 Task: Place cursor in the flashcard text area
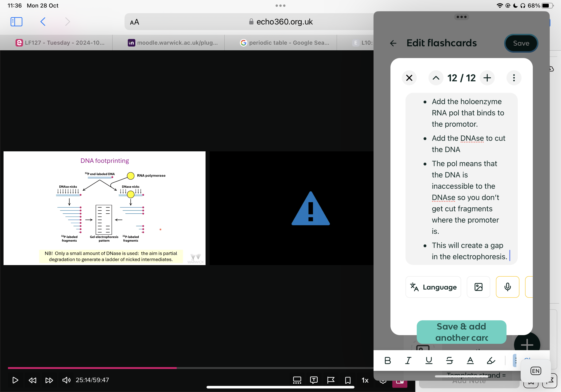[461, 179]
